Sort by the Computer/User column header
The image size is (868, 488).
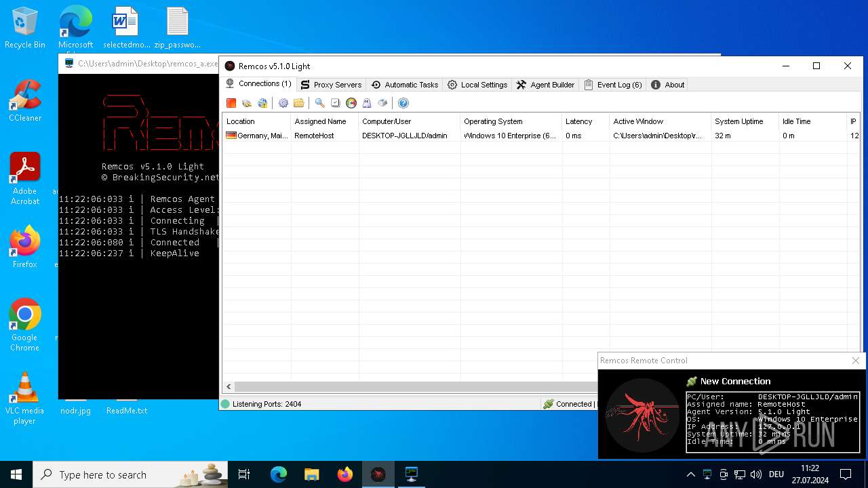[x=409, y=121]
